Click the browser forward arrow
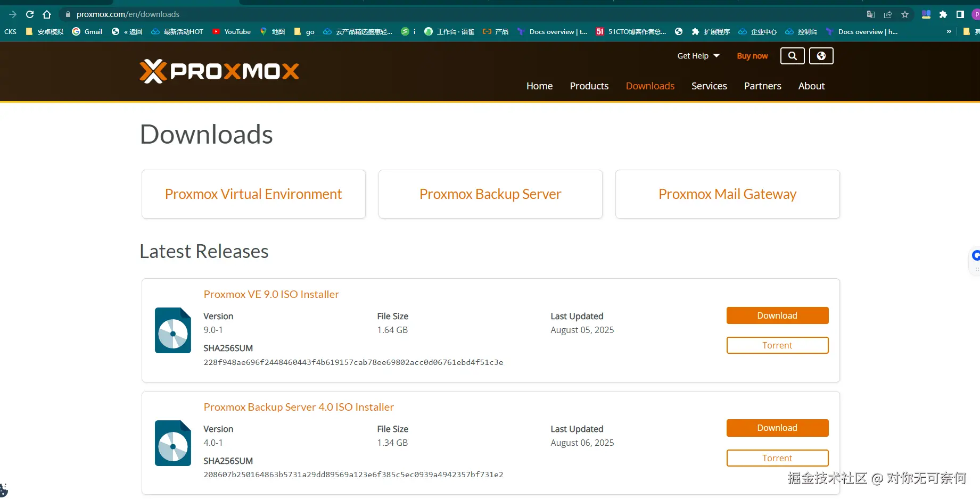Image resolution: width=980 pixels, height=499 pixels. point(13,14)
